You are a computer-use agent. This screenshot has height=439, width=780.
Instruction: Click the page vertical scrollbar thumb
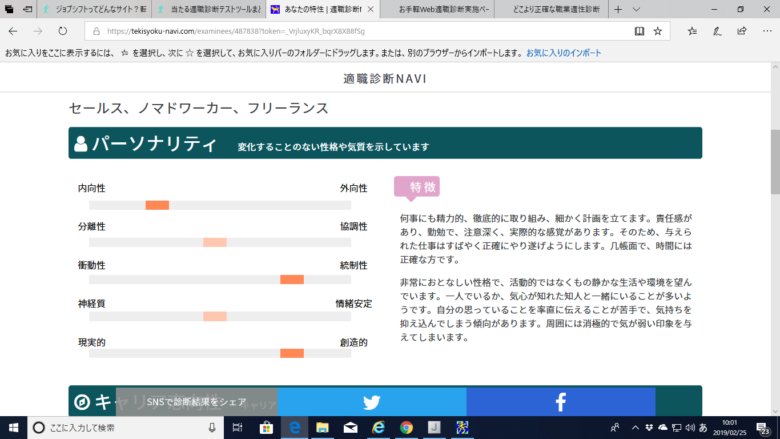775,162
